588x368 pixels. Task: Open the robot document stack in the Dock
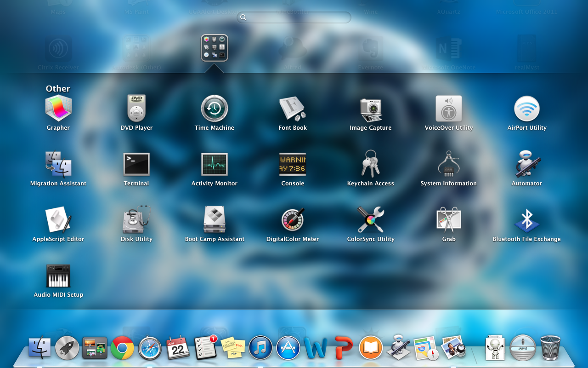pos(495,348)
